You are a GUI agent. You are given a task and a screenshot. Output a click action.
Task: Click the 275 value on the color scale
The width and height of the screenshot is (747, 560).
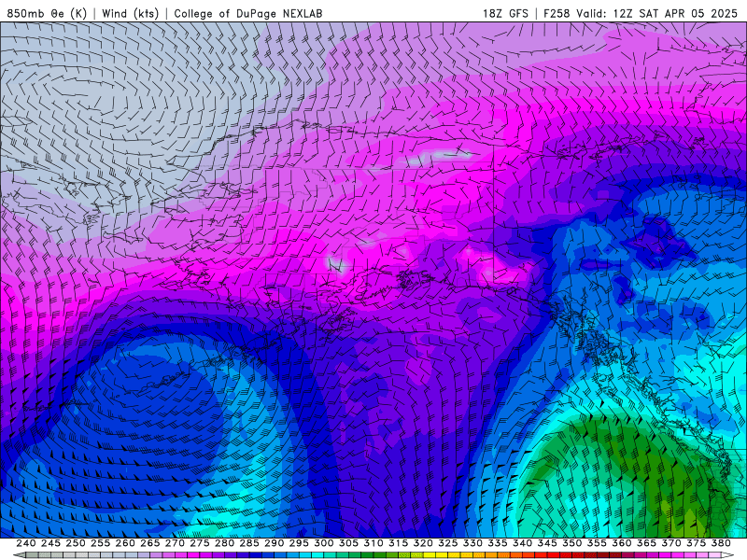coord(200,543)
